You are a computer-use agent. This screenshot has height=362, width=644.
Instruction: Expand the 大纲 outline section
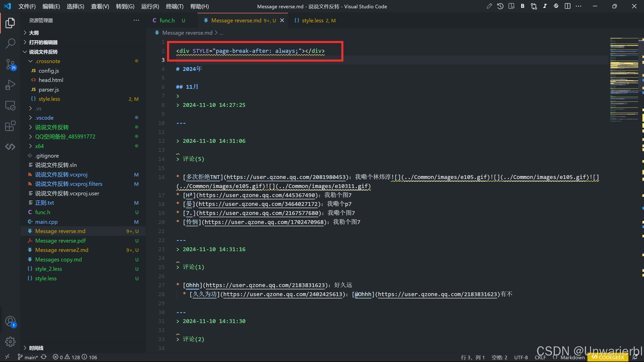(x=34, y=33)
